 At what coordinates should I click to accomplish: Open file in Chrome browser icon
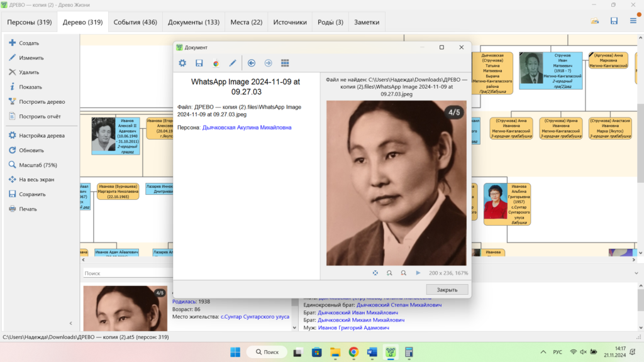tap(216, 63)
